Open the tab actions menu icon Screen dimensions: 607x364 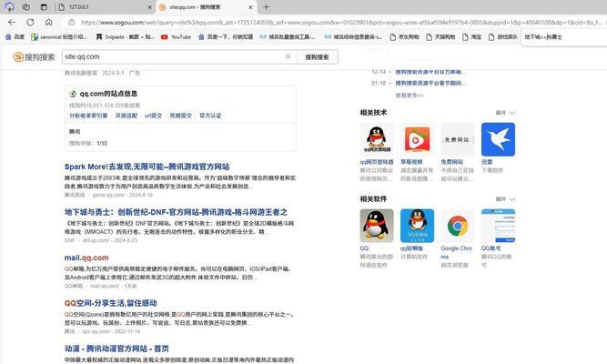click(x=44, y=7)
